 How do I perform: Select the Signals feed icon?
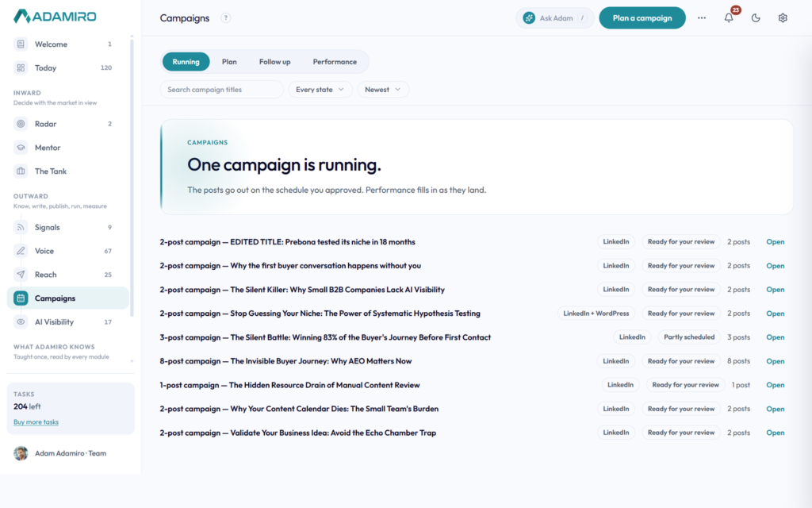21,227
